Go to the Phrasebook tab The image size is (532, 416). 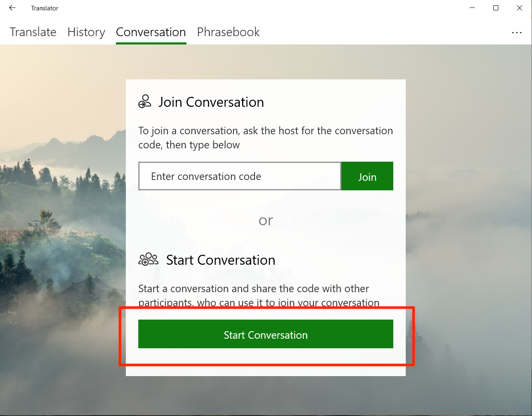[x=228, y=32]
